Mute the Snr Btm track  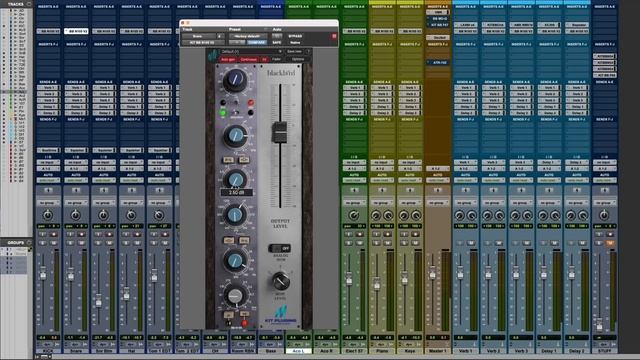click(109, 243)
